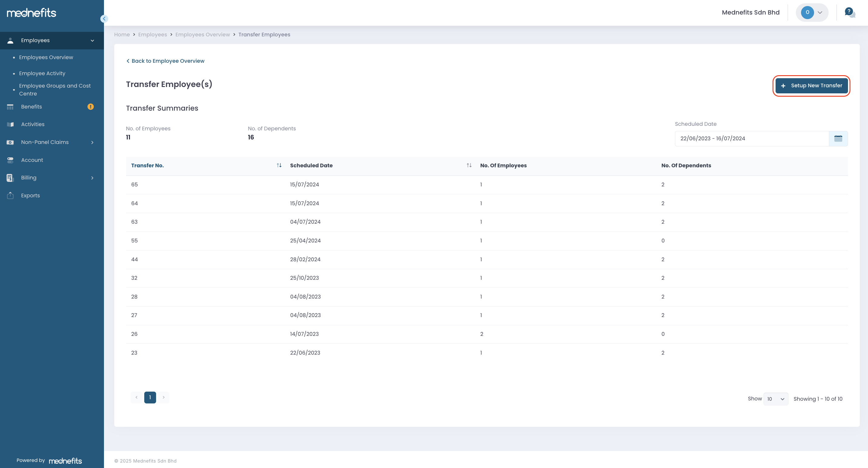The width and height of the screenshot is (868, 468).
Task: Click the Exports sidebar icon
Action: click(x=10, y=196)
